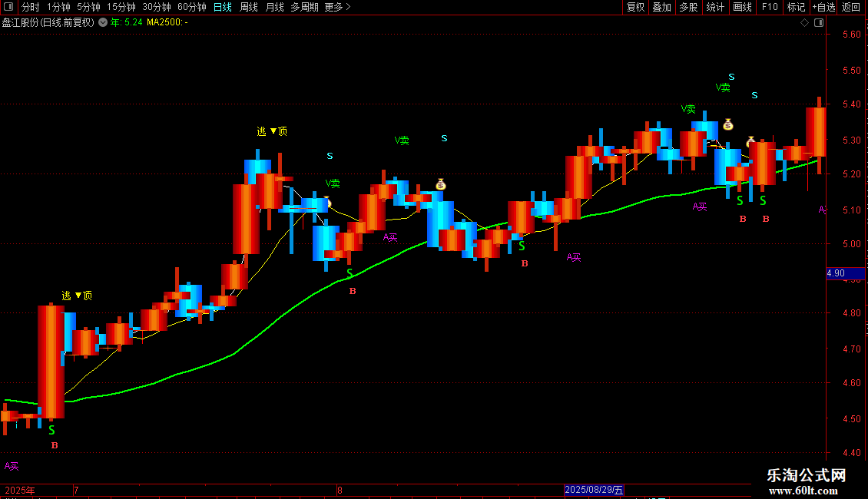Switch to 周线 weekly chart
This screenshot has height=499, width=868.
tap(249, 7)
